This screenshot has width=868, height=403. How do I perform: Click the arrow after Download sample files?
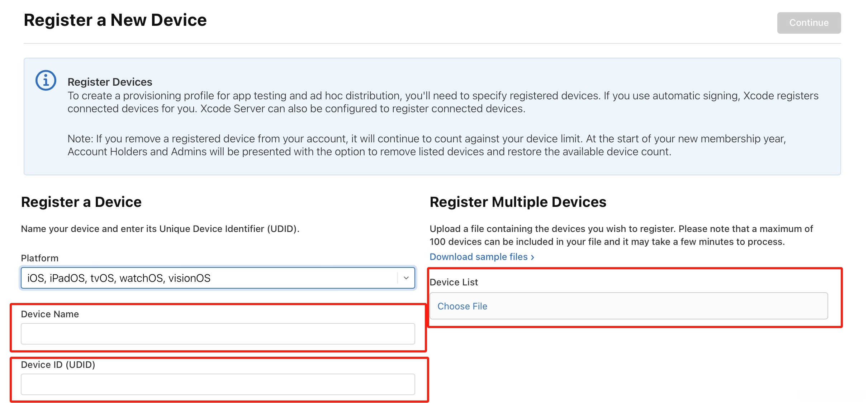click(x=533, y=257)
